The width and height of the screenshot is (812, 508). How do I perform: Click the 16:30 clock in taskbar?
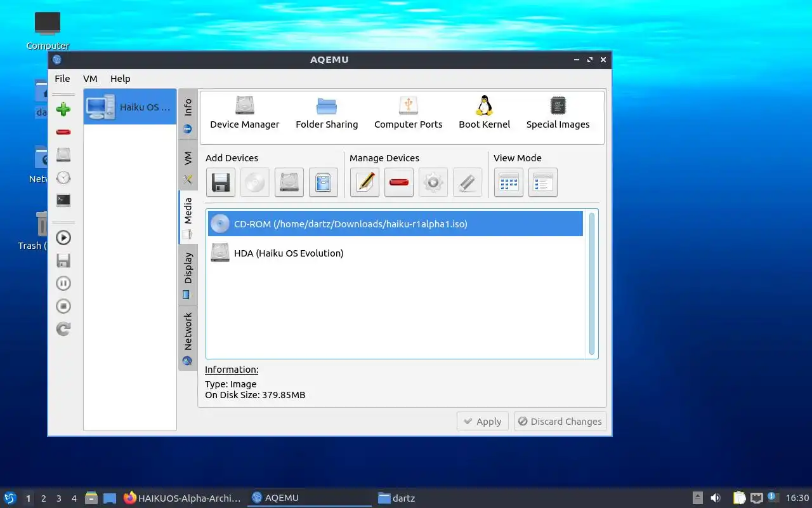[x=797, y=498]
